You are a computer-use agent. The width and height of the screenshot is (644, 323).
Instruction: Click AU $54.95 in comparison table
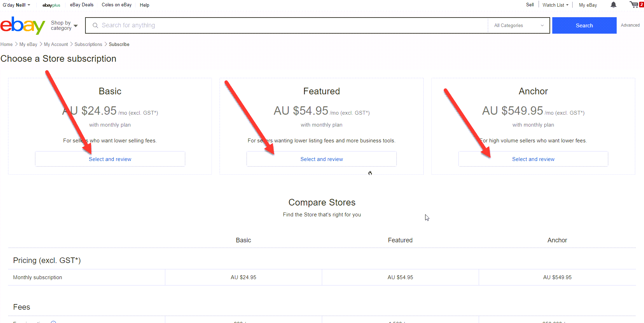(x=400, y=277)
